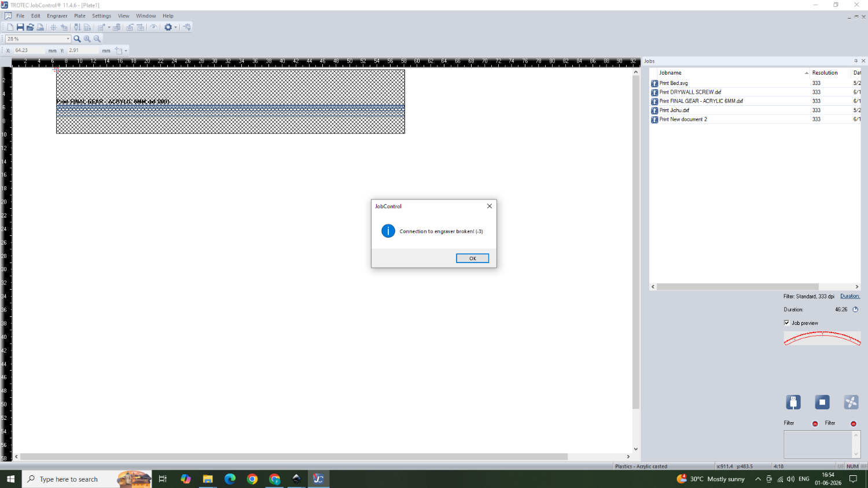Click the zoom out icon

pyautogui.click(x=97, y=39)
